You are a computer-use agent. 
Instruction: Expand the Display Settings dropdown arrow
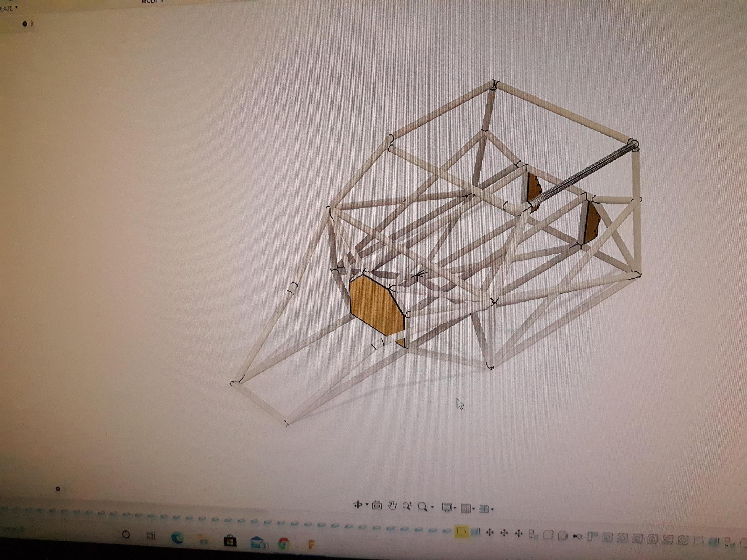coord(455,508)
